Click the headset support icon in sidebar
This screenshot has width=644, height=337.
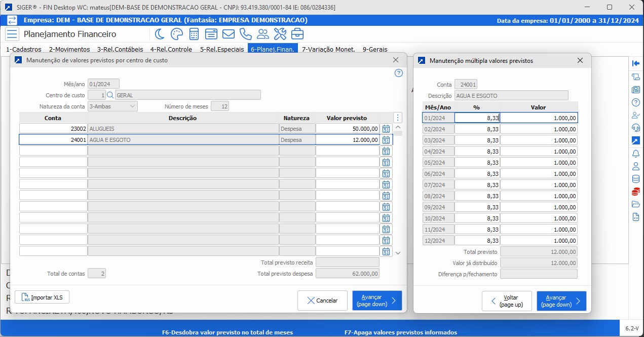(x=636, y=127)
